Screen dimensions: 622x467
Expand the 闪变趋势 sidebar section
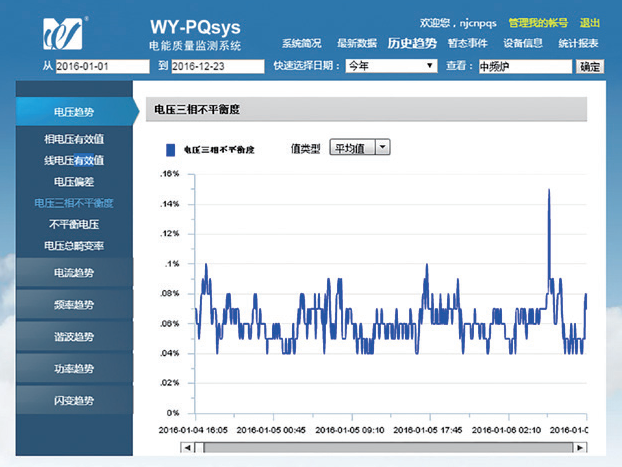74,400
